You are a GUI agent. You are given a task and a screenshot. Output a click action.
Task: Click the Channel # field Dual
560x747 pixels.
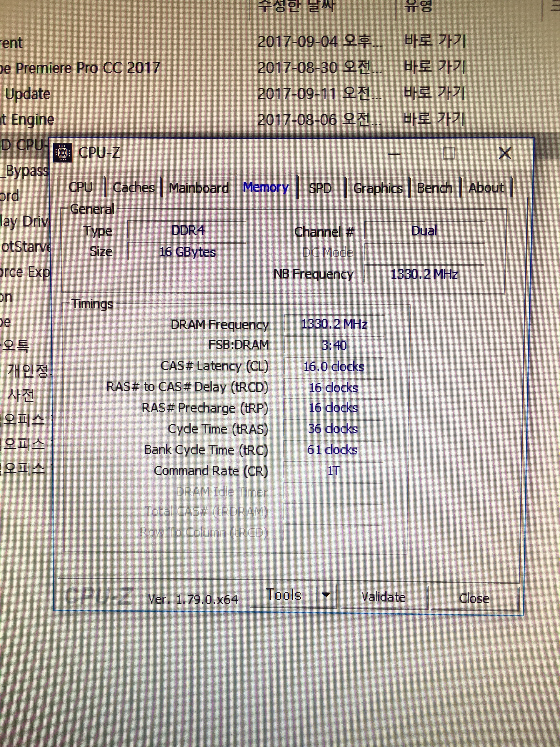coord(425,231)
